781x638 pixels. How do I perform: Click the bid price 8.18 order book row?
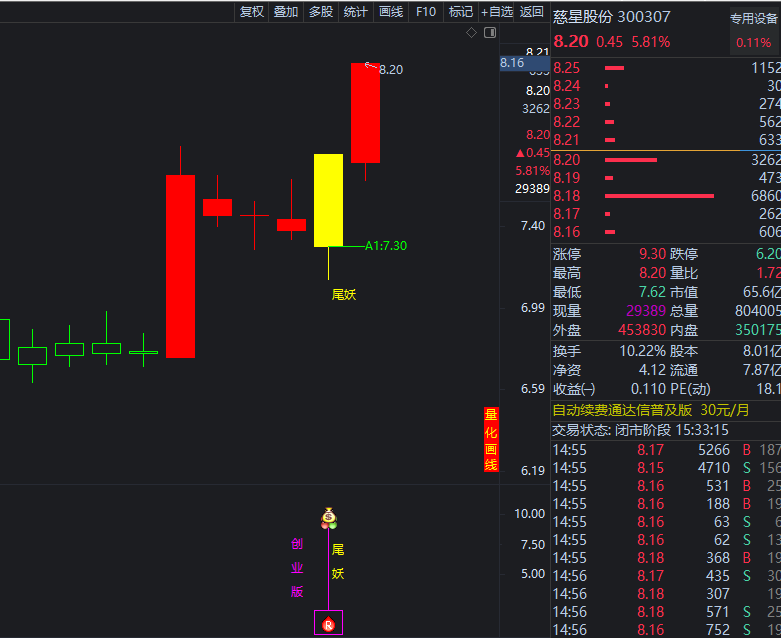[666, 196]
